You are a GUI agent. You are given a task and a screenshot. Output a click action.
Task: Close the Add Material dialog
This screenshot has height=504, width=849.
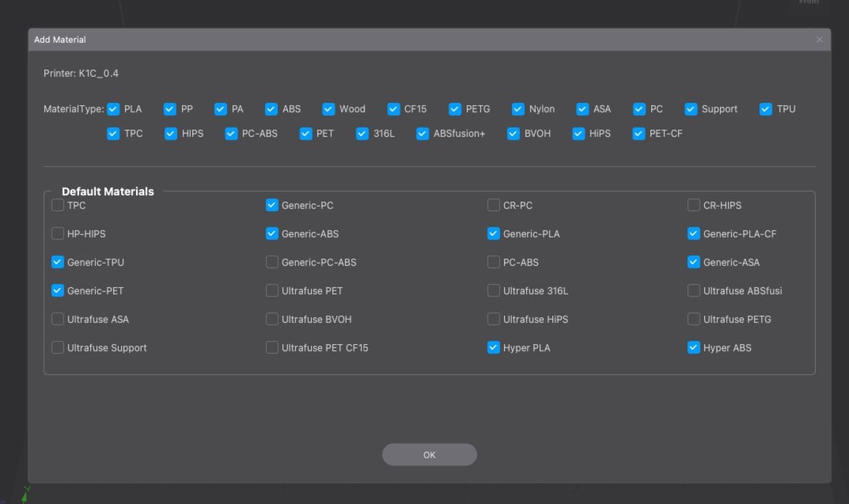pyautogui.click(x=819, y=40)
